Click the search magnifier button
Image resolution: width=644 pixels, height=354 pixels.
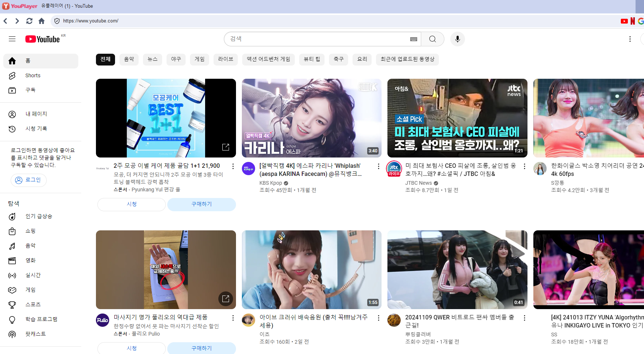[433, 39]
